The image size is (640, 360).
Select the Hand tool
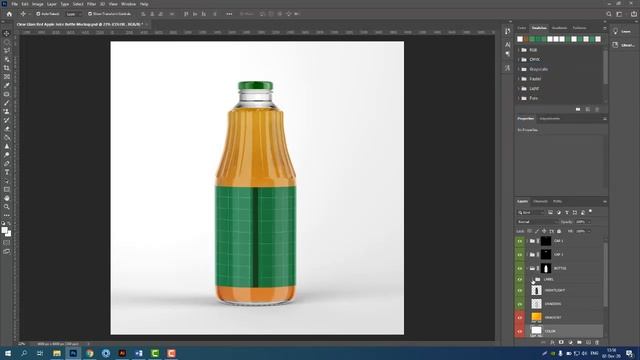[7, 198]
